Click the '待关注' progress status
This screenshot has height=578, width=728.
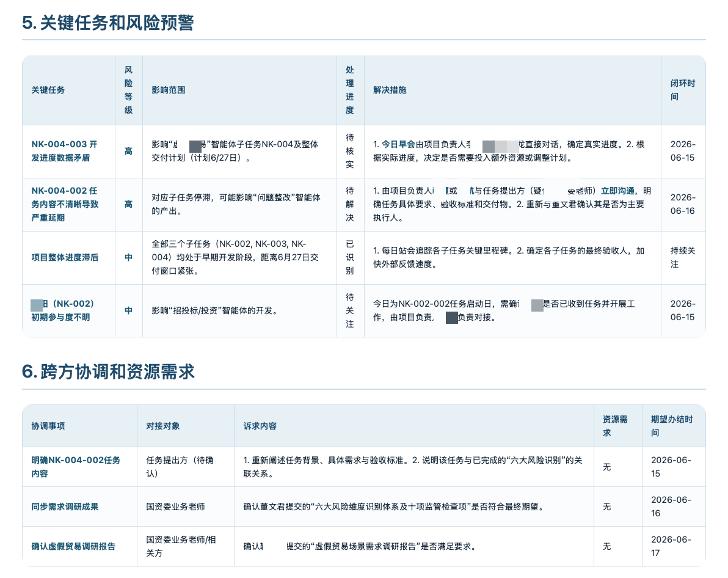pyautogui.click(x=350, y=310)
